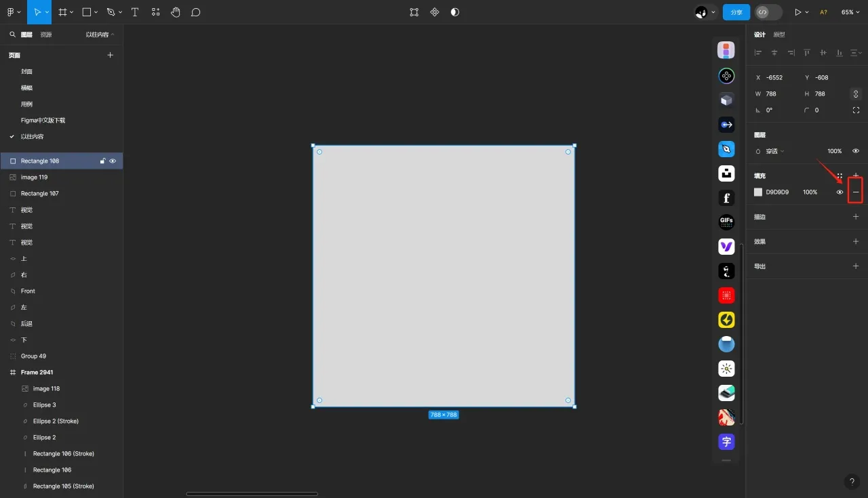
Task: Click the Create component icon
Action: pyautogui.click(x=435, y=12)
